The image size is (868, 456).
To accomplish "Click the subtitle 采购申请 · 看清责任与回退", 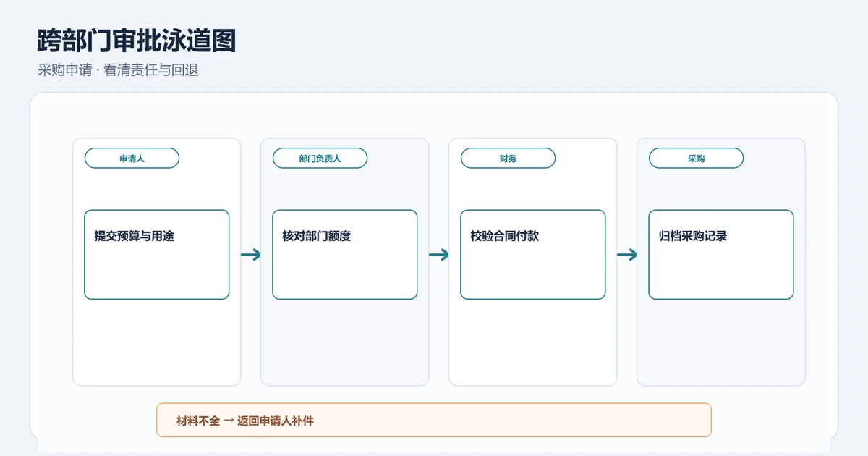I will coord(118,70).
